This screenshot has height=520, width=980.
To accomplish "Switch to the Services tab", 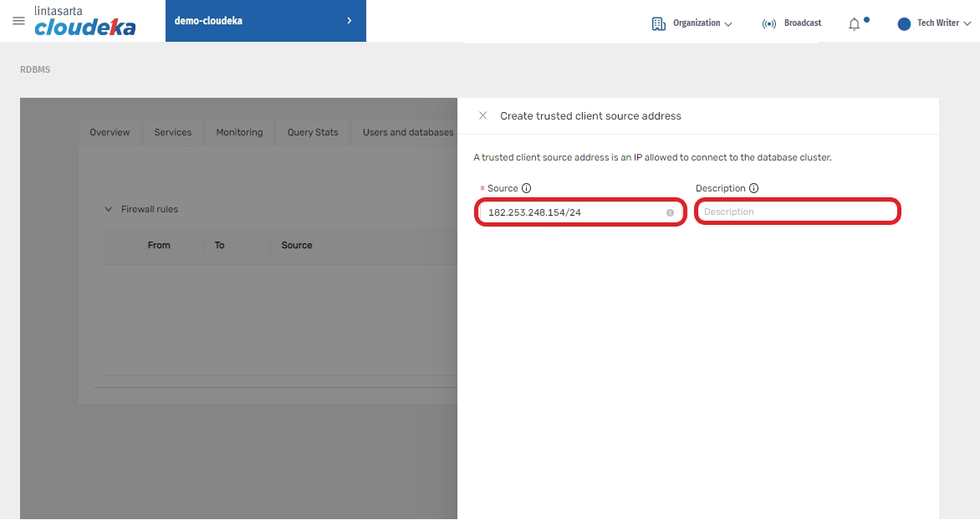I will (173, 133).
